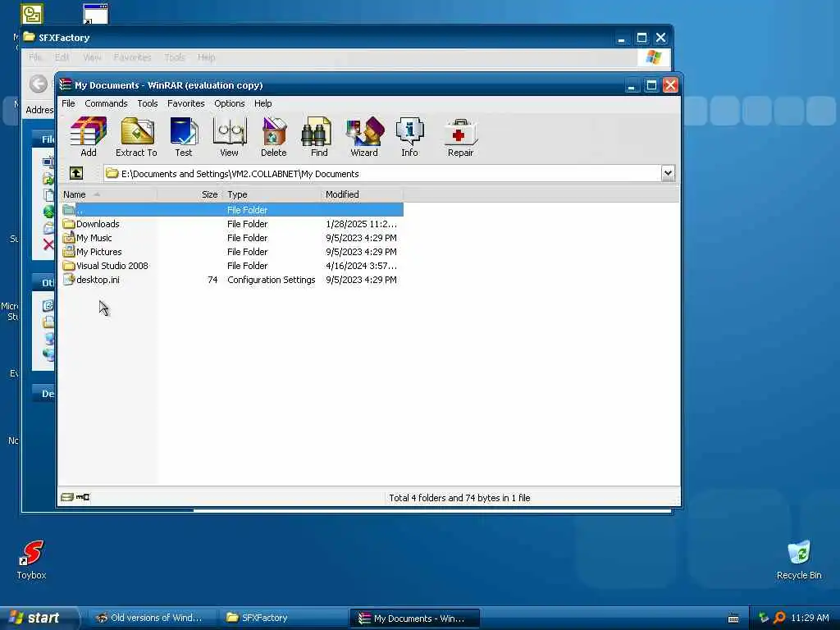Sort by the Size column header
840x630 pixels.
coord(189,194)
